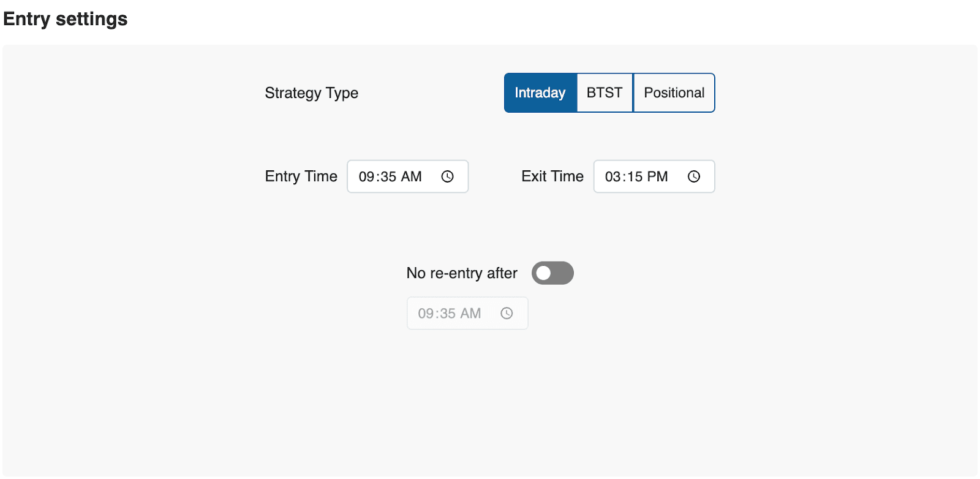The width and height of the screenshot is (980, 479).
Task: Click the Exit Time label
Action: [552, 176]
